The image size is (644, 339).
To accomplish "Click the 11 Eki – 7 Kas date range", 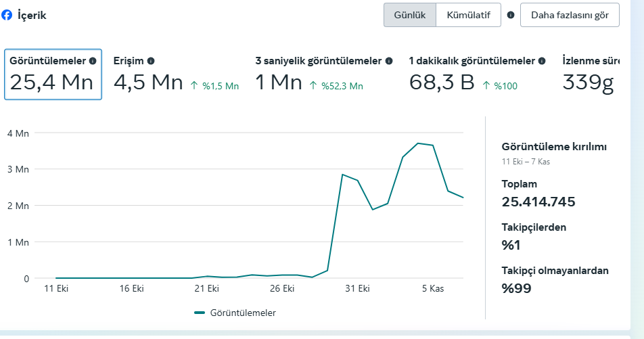I will click(x=526, y=162).
